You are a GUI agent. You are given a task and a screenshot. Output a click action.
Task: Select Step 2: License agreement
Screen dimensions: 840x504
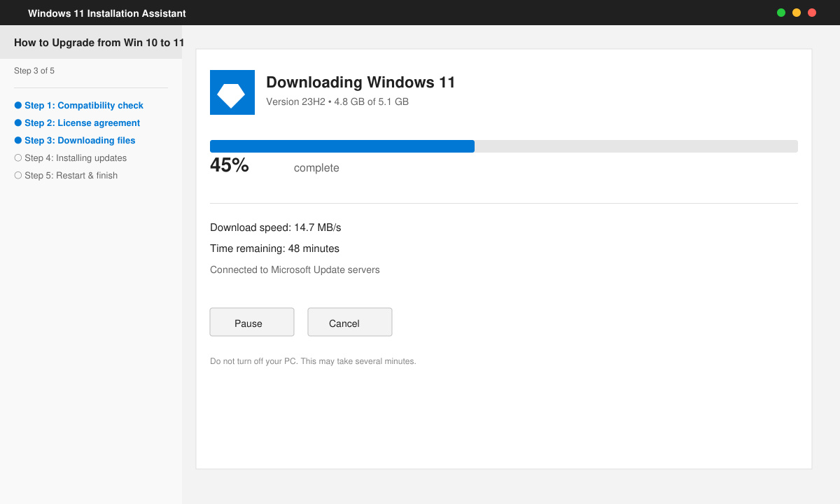pos(77,123)
